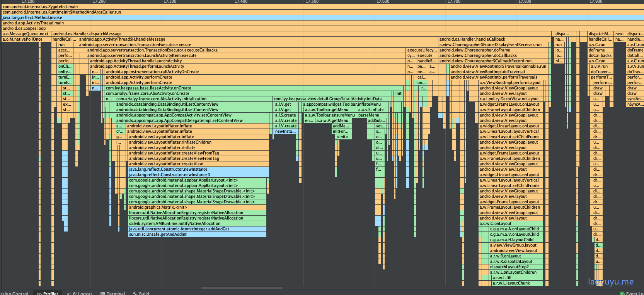Select the a.c.w.C.onLayout bar
Screen dimensions: 644x295
pos(511,223)
